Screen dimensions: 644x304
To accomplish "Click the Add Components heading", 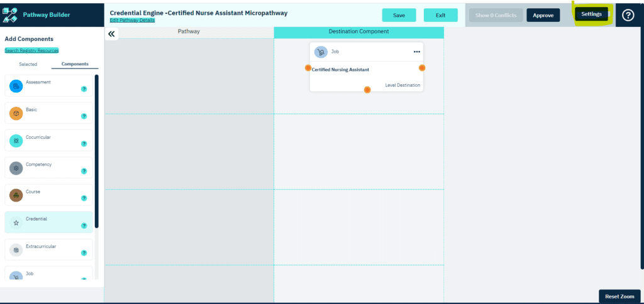I will [29, 39].
